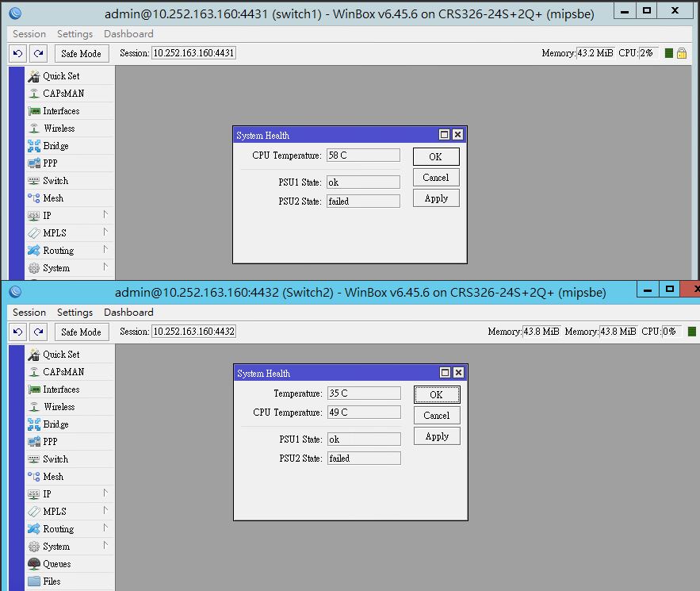Open Bridge in switch1 sidebar
The height and width of the screenshot is (591, 700).
[x=70, y=146]
